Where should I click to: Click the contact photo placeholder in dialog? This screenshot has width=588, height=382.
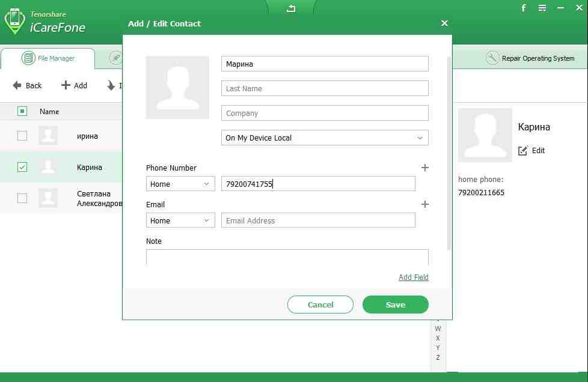pyautogui.click(x=177, y=87)
